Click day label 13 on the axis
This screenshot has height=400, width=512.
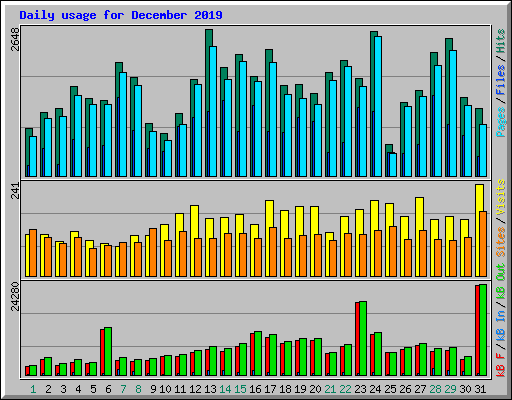[210, 389]
